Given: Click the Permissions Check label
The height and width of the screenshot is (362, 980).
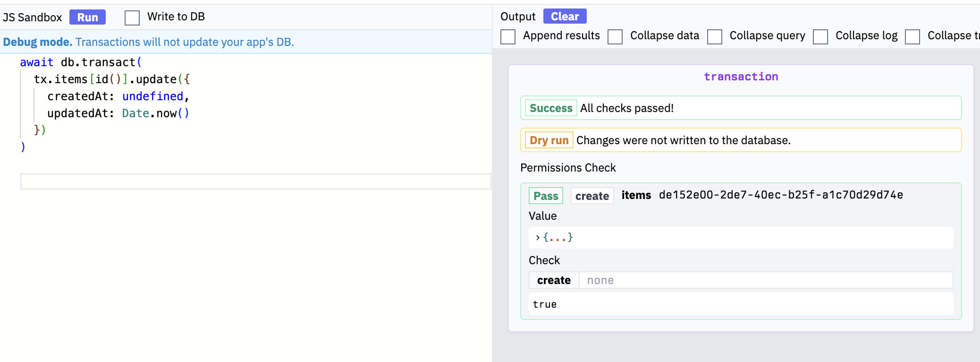Looking at the screenshot, I should pos(568,168).
